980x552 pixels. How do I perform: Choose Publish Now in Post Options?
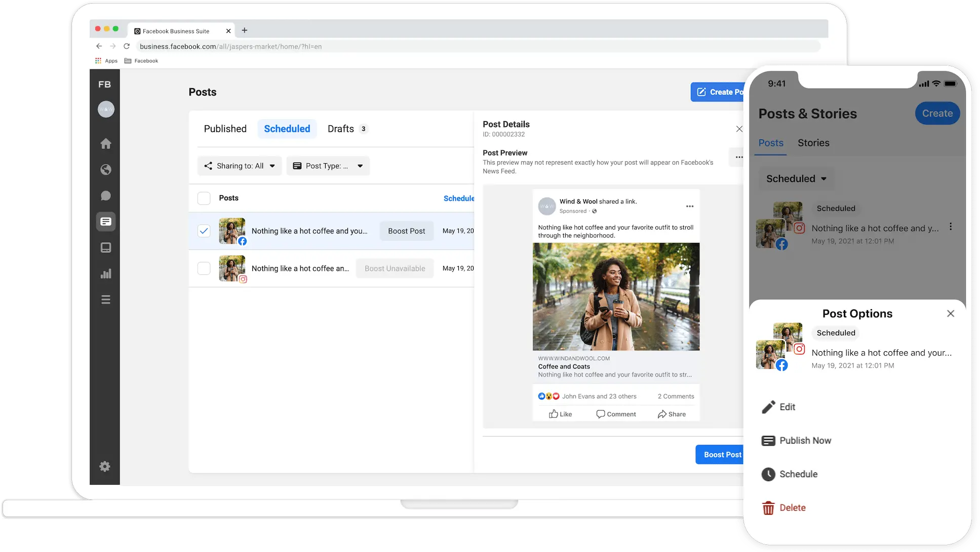[x=796, y=440]
